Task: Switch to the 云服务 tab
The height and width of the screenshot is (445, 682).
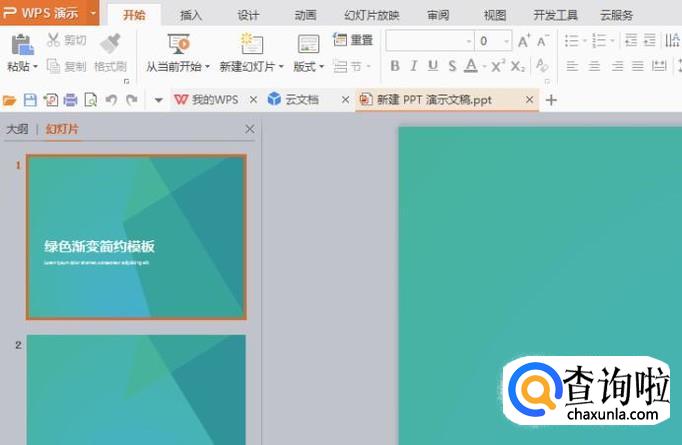Action: tap(616, 15)
